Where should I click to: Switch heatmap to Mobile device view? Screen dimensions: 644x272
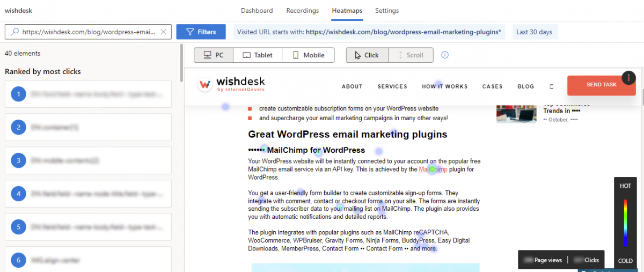[308, 55]
